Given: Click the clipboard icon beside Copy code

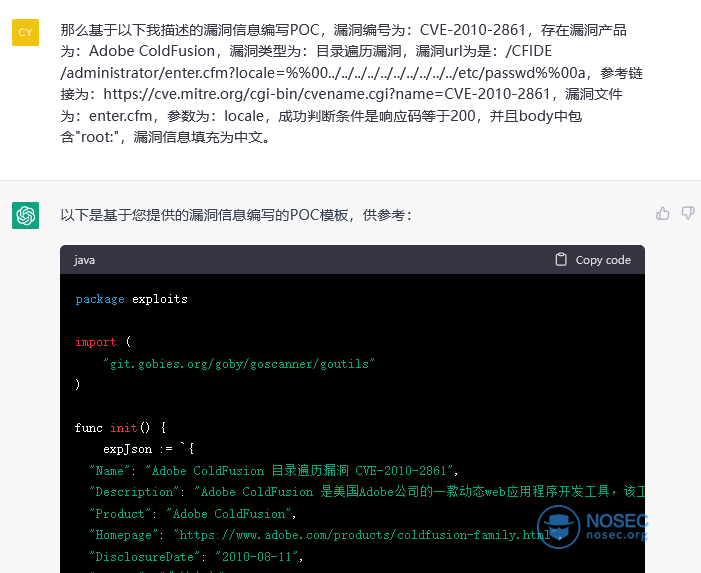Looking at the screenshot, I should point(561,260).
